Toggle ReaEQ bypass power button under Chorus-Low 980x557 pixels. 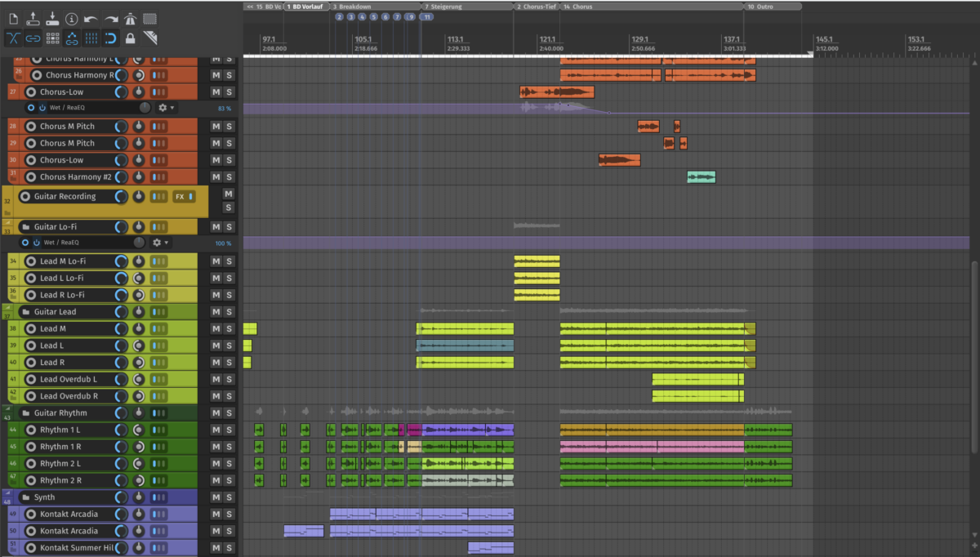42,108
